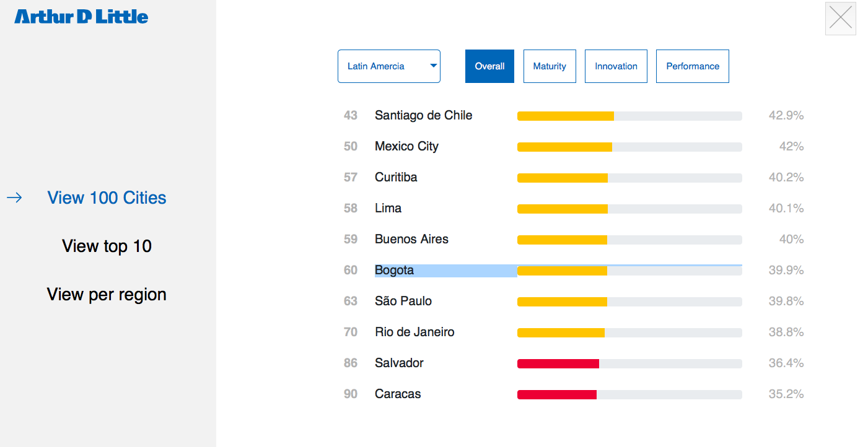Select São Paulo in the list

pos(403,301)
